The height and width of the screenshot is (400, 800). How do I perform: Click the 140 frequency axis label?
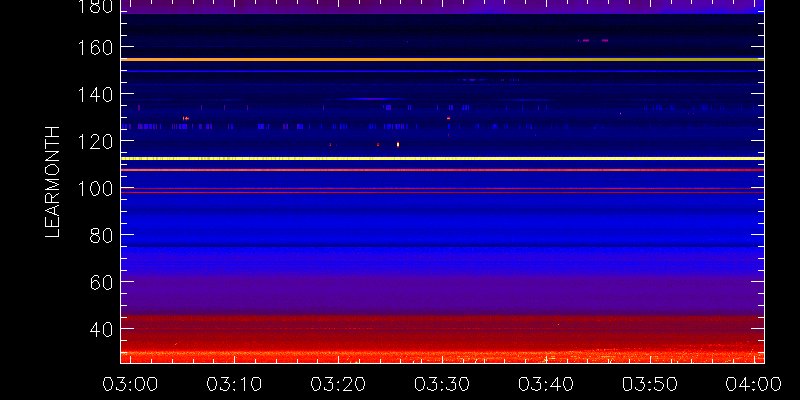coord(95,94)
